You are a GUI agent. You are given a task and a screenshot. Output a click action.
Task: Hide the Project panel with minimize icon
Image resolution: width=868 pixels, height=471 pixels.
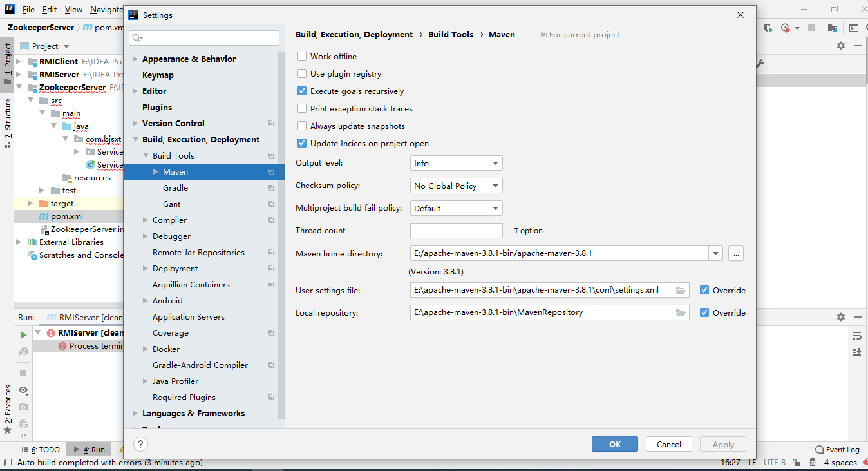857,46
